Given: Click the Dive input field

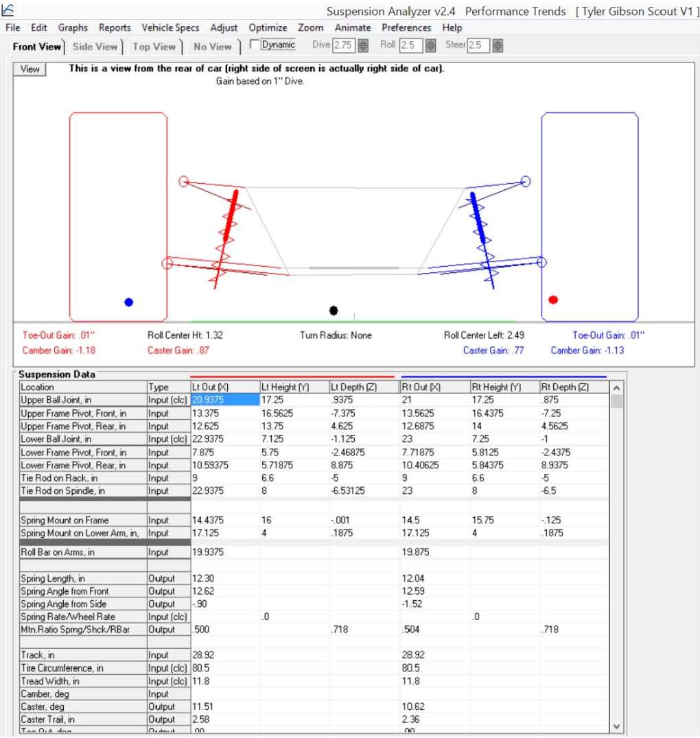Looking at the screenshot, I should click(x=345, y=46).
